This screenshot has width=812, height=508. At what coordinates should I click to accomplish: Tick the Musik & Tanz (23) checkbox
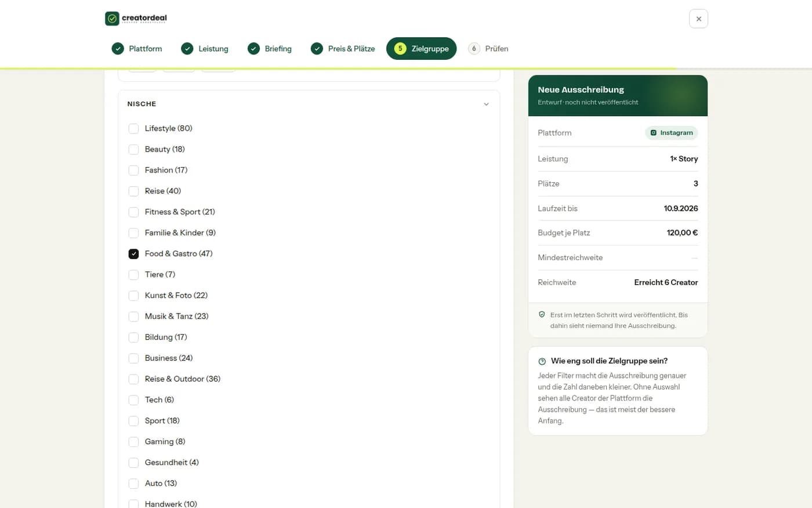click(133, 316)
